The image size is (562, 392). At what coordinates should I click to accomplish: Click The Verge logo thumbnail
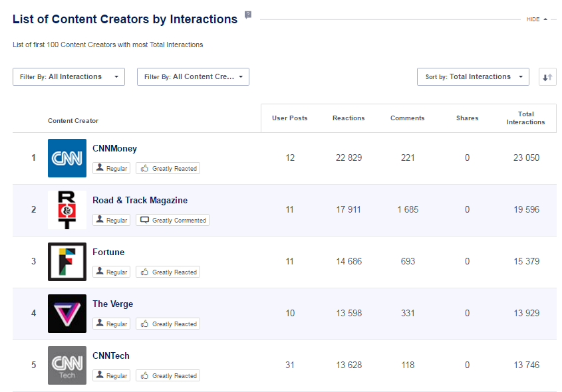tap(67, 314)
